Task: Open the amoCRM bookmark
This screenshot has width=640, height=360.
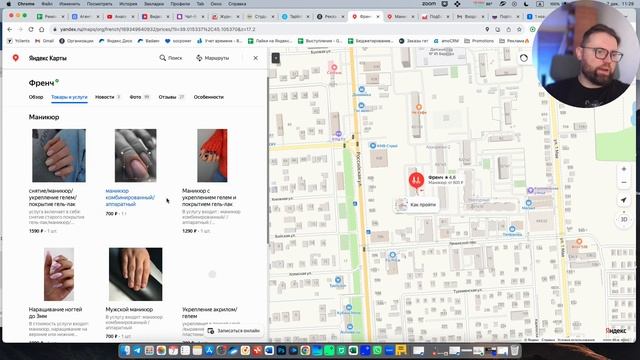Action: click(x=446, y=41)
